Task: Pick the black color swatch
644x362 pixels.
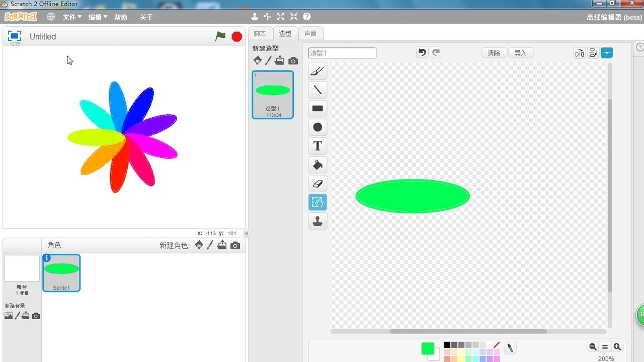Action: coord(447,345)
